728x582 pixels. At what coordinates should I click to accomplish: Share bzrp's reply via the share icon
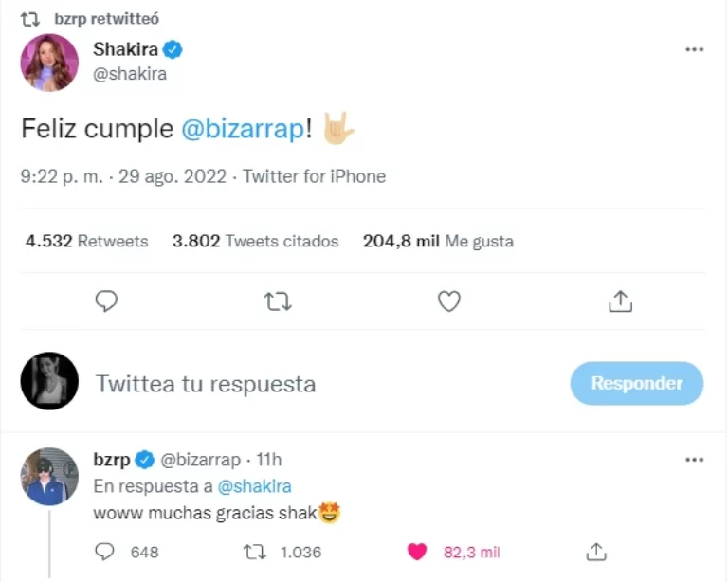pyautogui.click(x=595, y=551)
